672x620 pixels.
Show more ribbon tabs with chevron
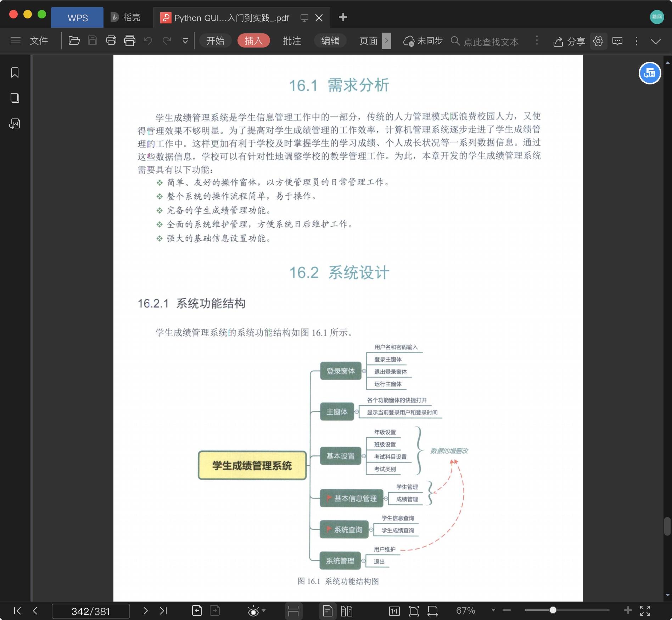387,41
